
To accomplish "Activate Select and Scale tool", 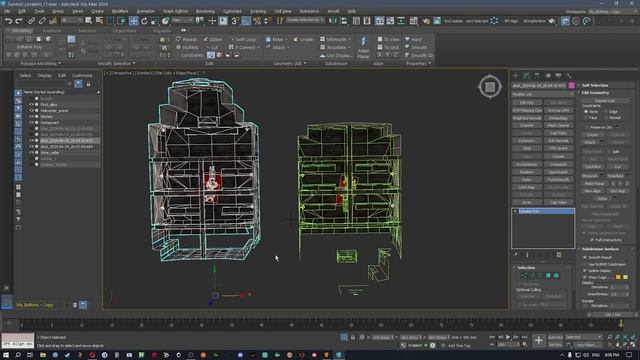I will [155, 21].
